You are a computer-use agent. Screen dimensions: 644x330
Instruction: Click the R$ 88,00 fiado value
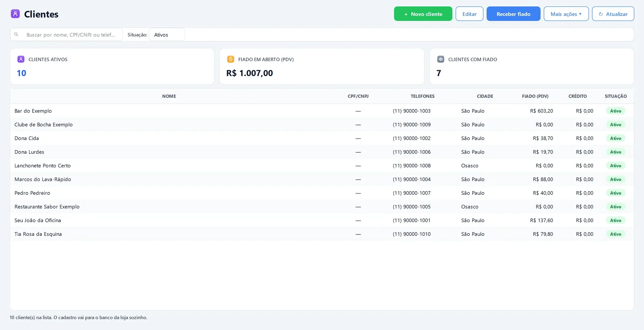(543, 179)
